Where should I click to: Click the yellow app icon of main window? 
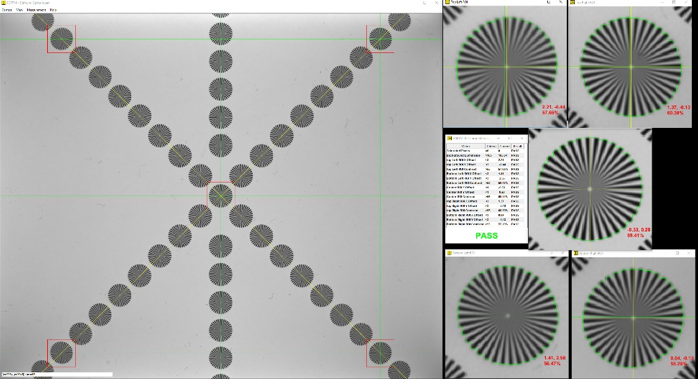coord(3,3)
